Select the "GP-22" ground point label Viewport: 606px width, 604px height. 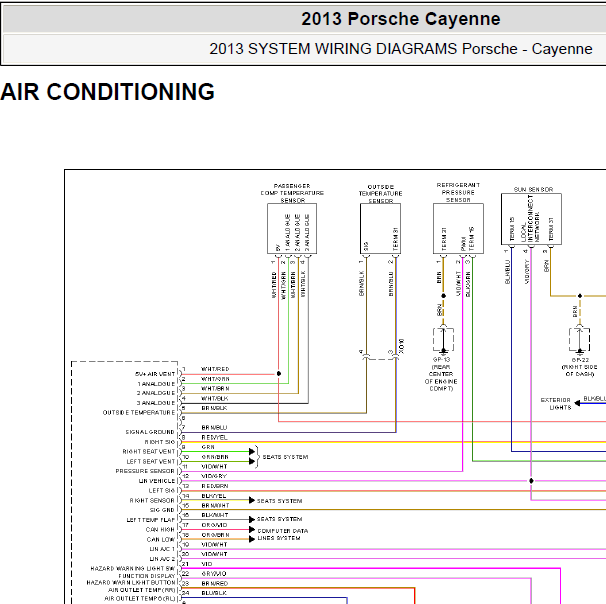[x=580, y=360]
